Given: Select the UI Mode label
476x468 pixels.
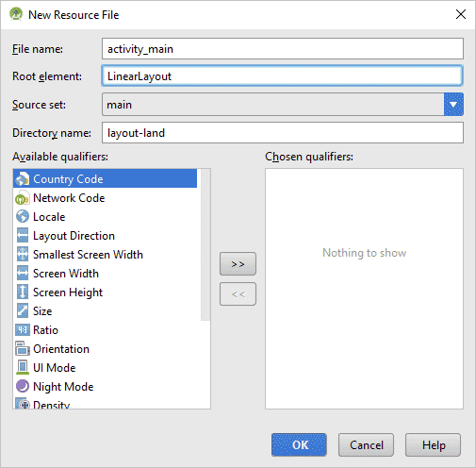Looking at the screenshot, I should [x=55, y=368].
